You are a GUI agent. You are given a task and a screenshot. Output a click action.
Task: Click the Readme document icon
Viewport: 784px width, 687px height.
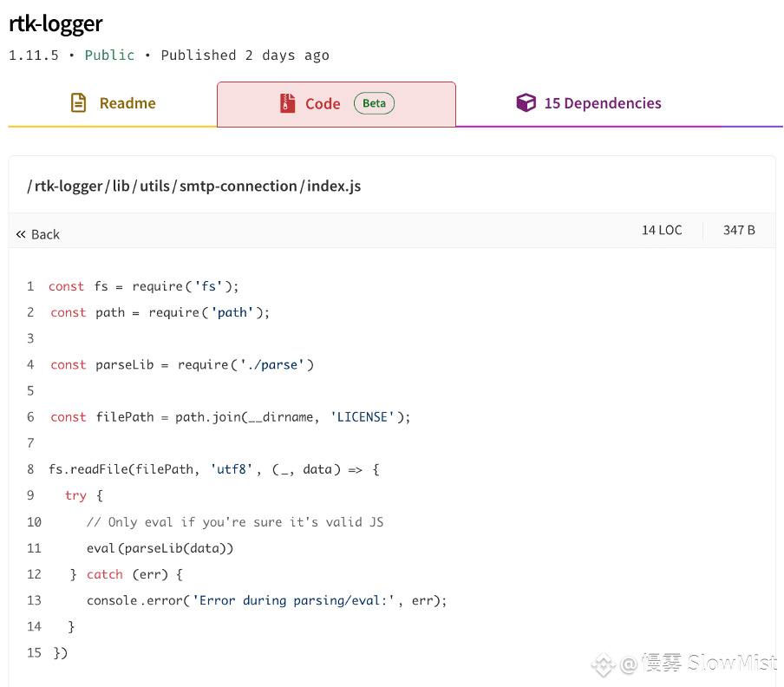click(x=79, y=103)
